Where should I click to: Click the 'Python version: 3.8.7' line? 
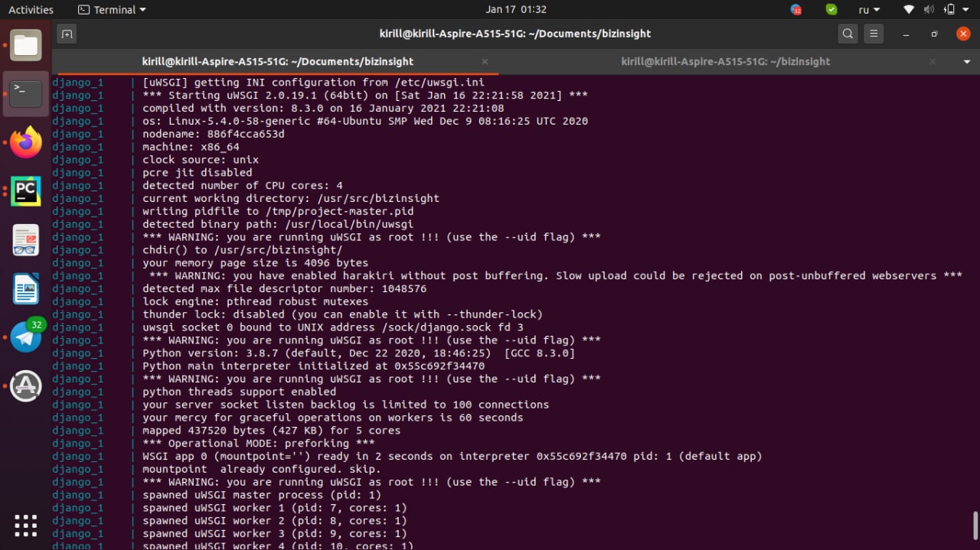tap(358, 353)
